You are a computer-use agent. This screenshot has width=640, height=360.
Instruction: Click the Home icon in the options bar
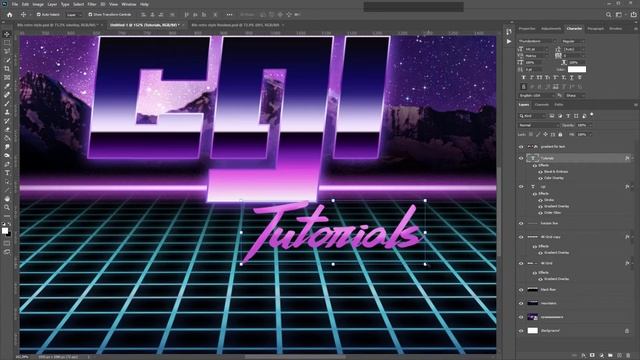9,15
